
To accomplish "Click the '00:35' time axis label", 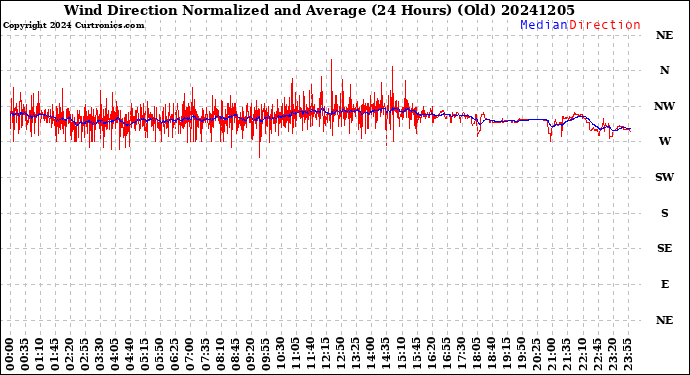I will tap(25, 354).
